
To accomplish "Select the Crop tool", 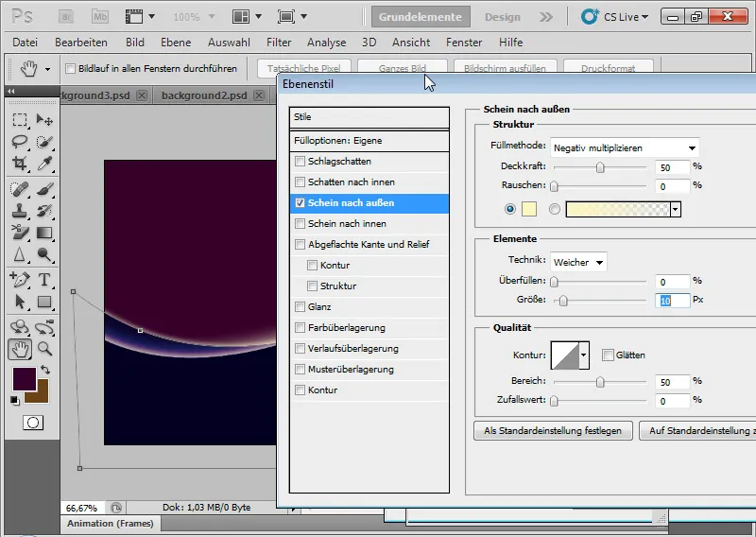I will click(x=20, y=163).
